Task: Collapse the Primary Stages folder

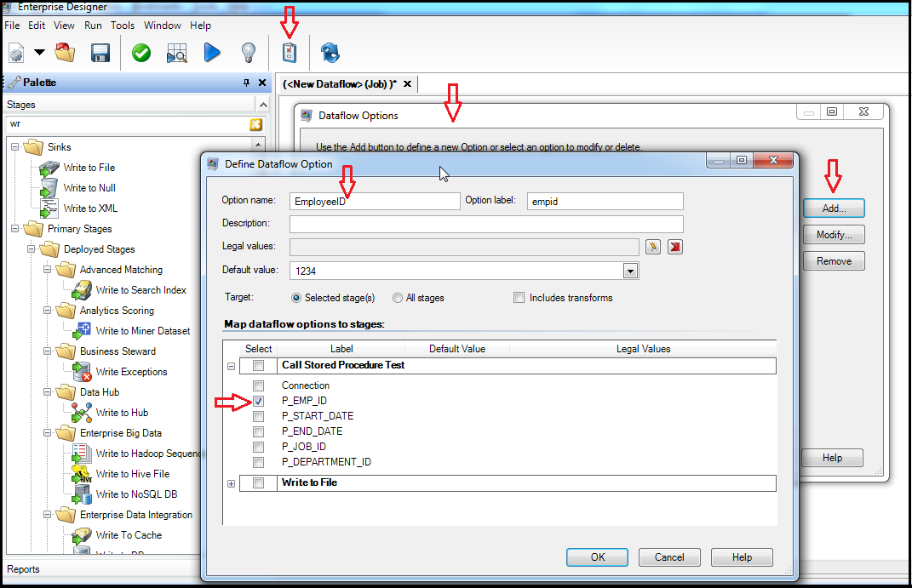Action: pyautogui.click(x=15, y=228)
